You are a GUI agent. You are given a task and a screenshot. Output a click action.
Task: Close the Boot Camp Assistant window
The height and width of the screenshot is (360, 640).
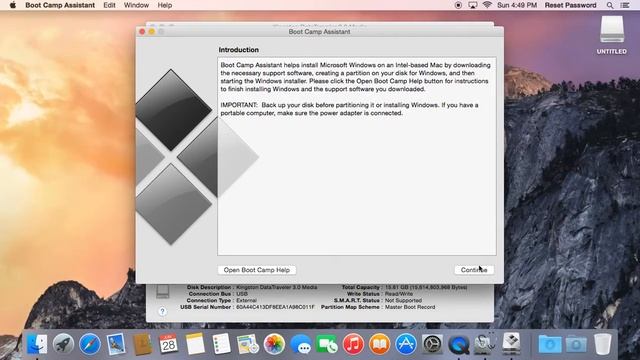point(142,32)
